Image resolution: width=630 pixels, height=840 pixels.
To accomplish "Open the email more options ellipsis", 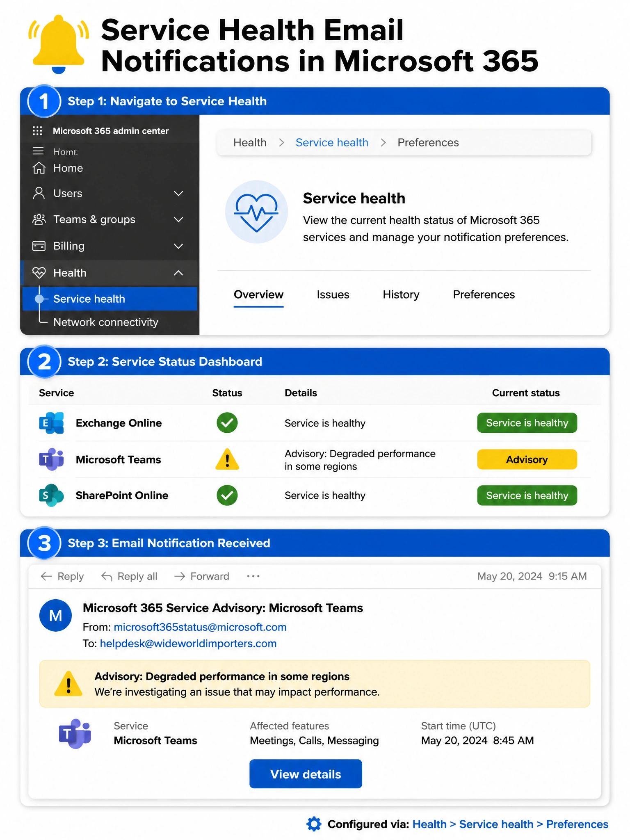I will pos(253,576).
